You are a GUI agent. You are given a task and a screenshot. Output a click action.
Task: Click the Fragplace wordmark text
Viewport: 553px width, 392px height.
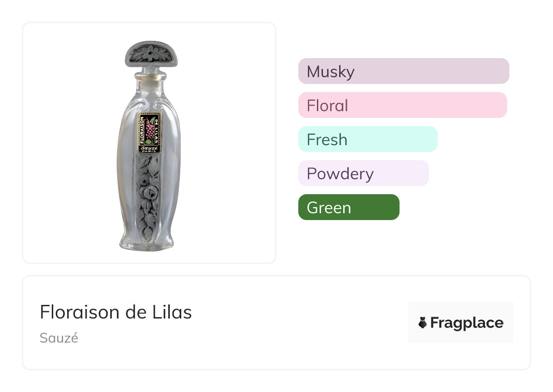[x=467, y=323]
